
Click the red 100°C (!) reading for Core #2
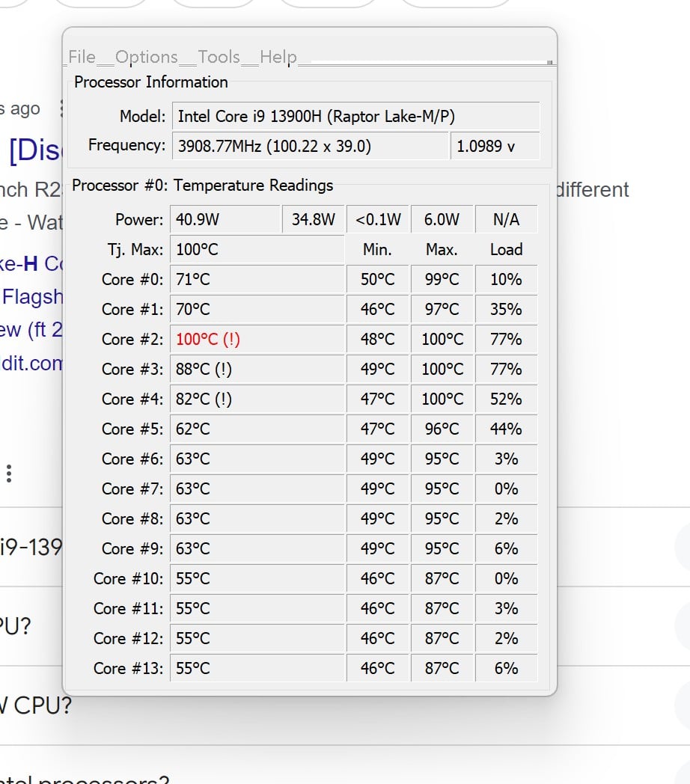tap(257, 340)
